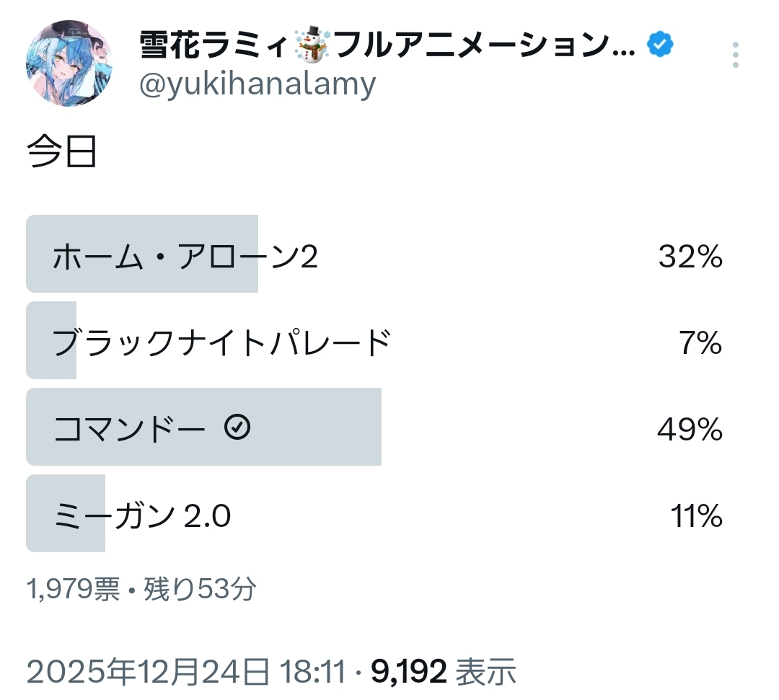The height and width of the screenshot is (700, 779).
Task: Click the blue verified badge
Action: [x=660, y=46]
